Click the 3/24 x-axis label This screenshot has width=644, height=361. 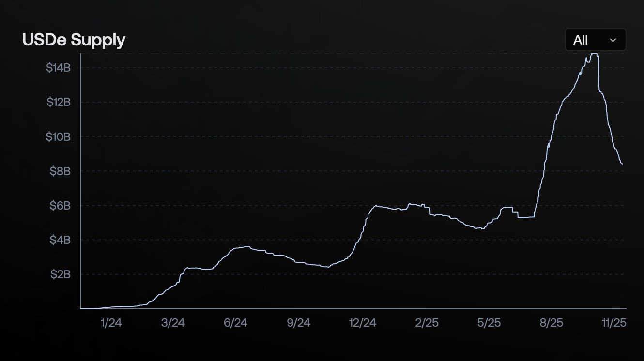pyautogui.click(x=174, y=322)
